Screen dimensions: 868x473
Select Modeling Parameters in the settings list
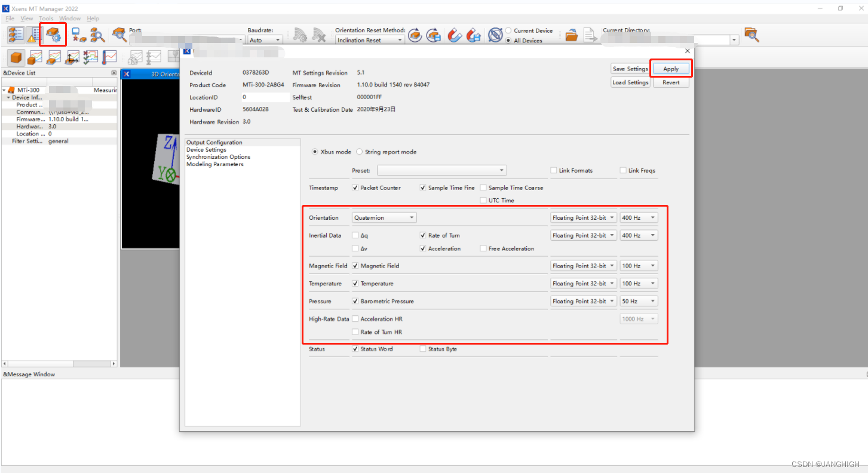[215, 164]
